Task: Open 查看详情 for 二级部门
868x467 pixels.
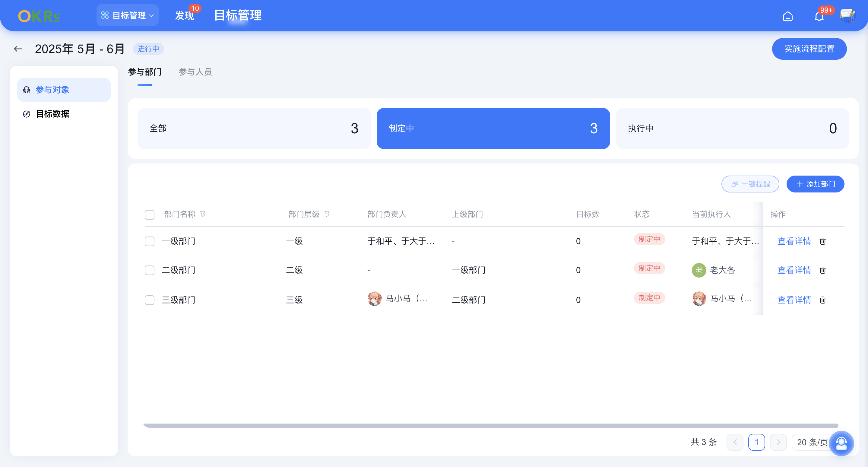Action: tap(794, 270)
